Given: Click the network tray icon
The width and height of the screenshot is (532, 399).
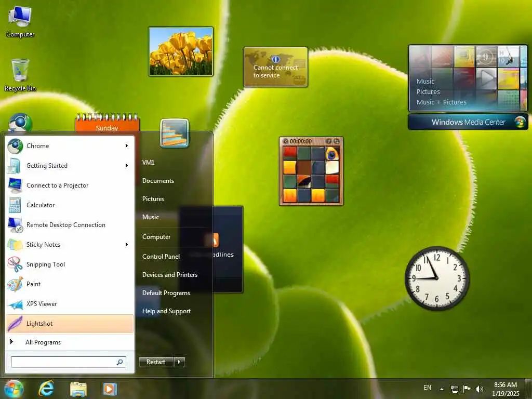Looking at the screenshot, I should pyautogui.click(x=454, y=389).
